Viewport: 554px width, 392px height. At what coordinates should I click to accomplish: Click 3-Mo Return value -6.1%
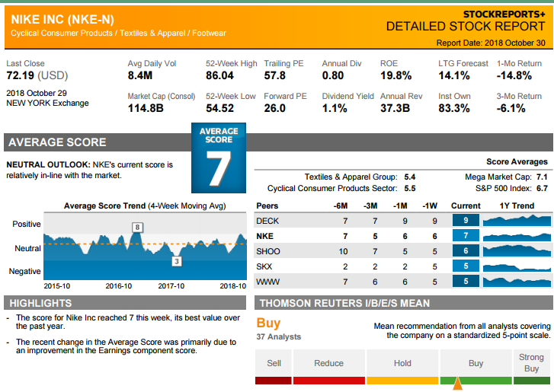click(x=511, y=108)
